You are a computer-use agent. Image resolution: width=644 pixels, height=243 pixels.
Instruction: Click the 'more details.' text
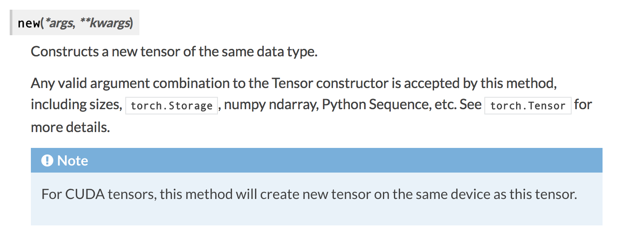point(70,128)
